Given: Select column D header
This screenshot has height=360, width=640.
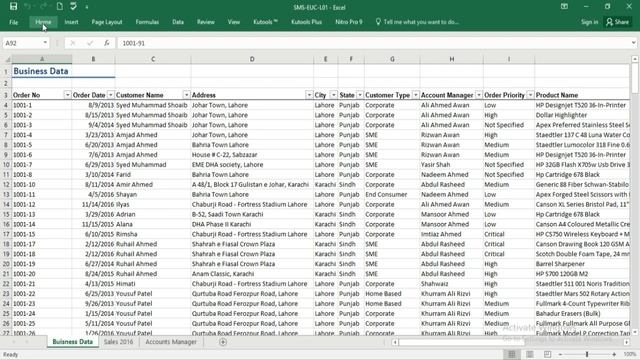Looking at the screenshot, I should point(252,59).
